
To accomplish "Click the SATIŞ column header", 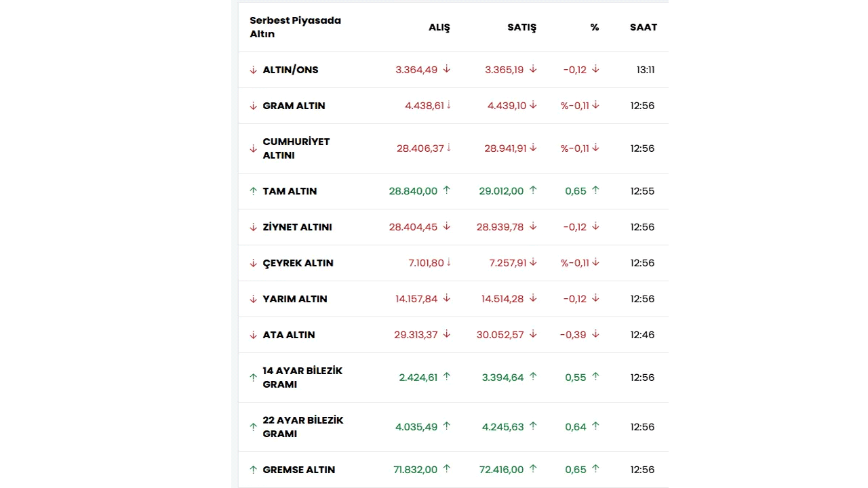I will tap(521, 27).
